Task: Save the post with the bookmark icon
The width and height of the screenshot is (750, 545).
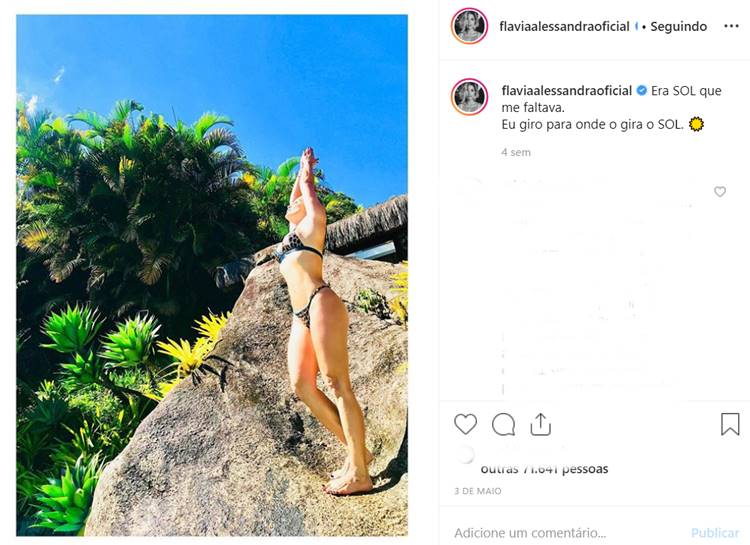Action: 730,424
